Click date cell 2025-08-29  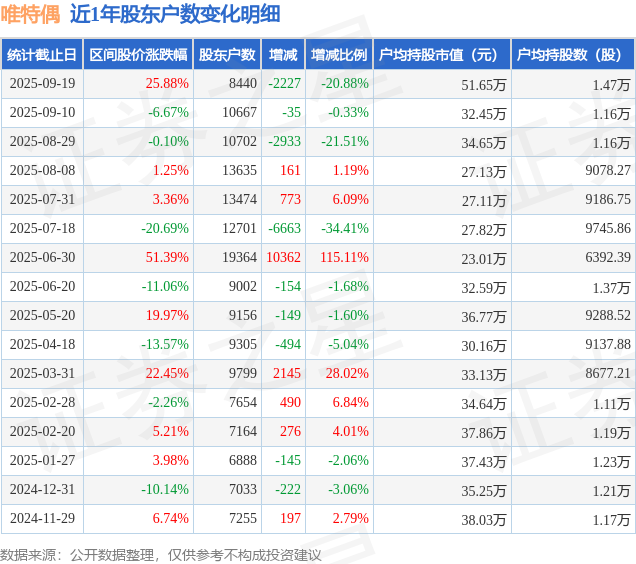point(43,141)
